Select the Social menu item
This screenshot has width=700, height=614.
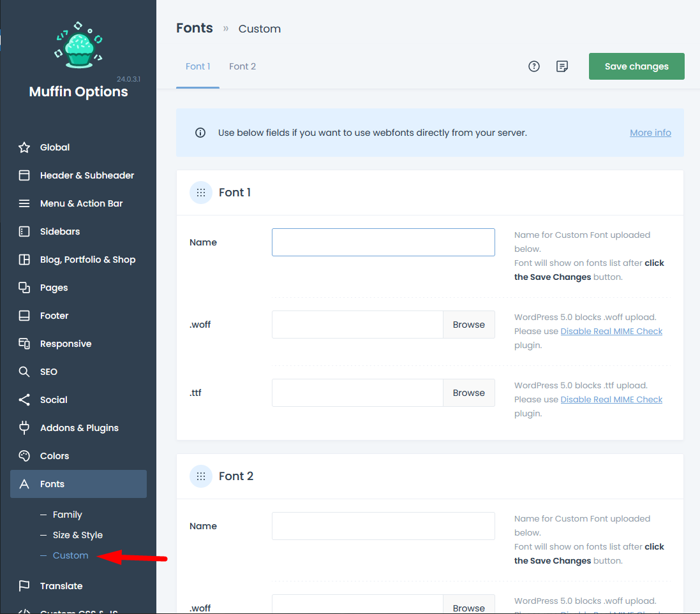click(78, 400)
